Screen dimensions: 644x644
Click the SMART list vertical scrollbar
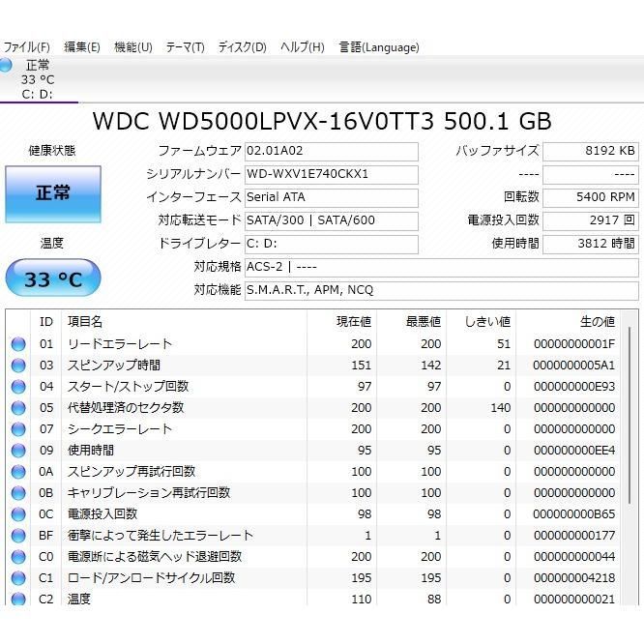tap(629, 415)
